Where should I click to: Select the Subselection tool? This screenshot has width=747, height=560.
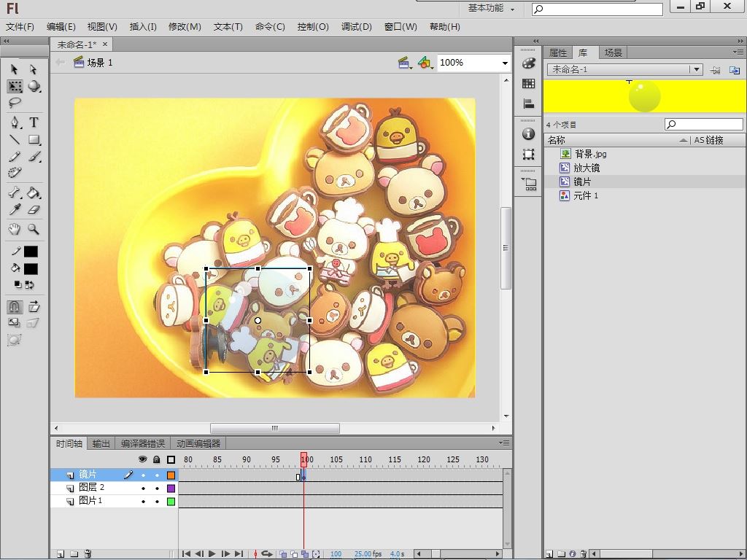click(x=33, y=69)
